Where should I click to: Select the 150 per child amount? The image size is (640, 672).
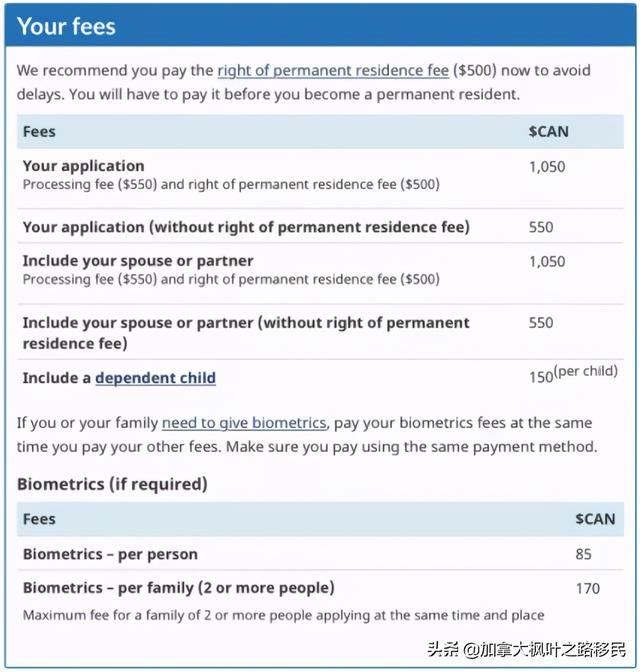click(542, 377)
